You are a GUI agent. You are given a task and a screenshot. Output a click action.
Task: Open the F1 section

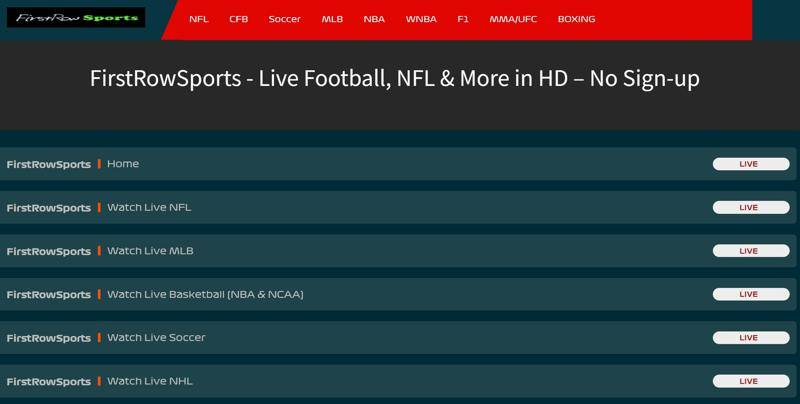pyautogui.click(x=463, y=19)
